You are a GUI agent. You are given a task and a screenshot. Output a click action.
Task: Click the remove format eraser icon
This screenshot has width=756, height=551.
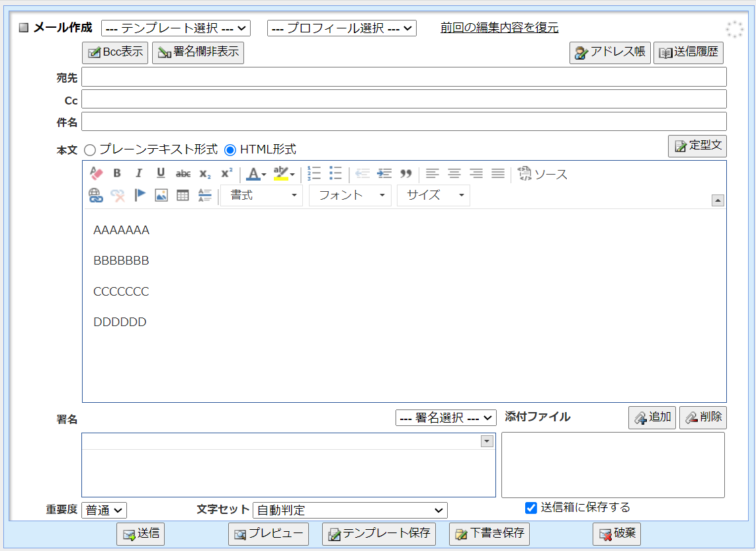point(97,173)
